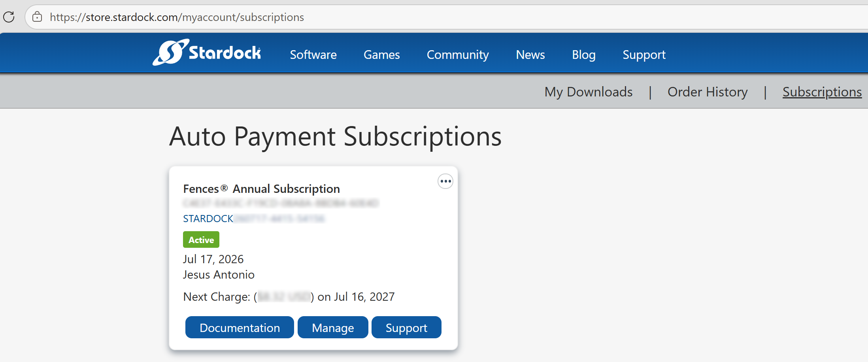This screenshot has height=362, width=868.
Task: Open the Community menu
Action: [458, 55]
